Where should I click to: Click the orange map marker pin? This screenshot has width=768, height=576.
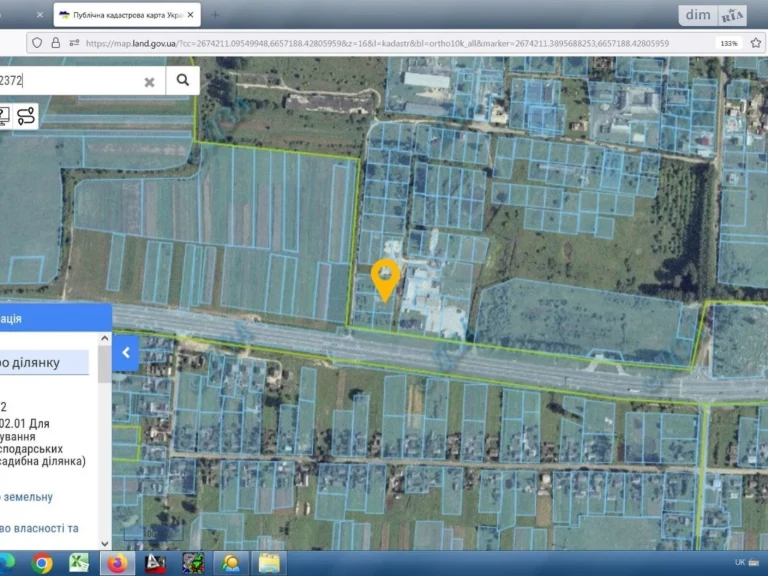pos(385,280)
